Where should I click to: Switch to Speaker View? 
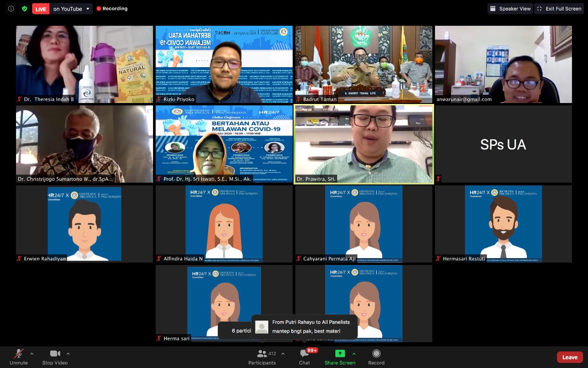click(510, 9)
